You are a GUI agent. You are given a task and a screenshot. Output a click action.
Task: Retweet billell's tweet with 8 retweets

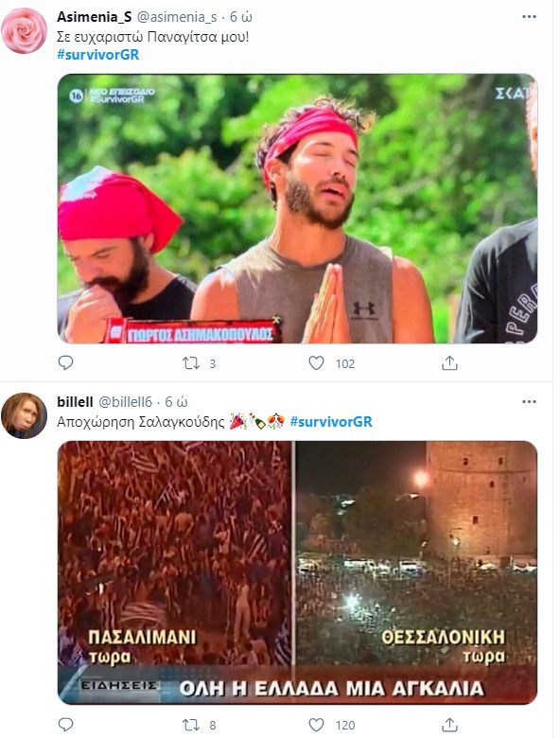(x=190, y=725)
